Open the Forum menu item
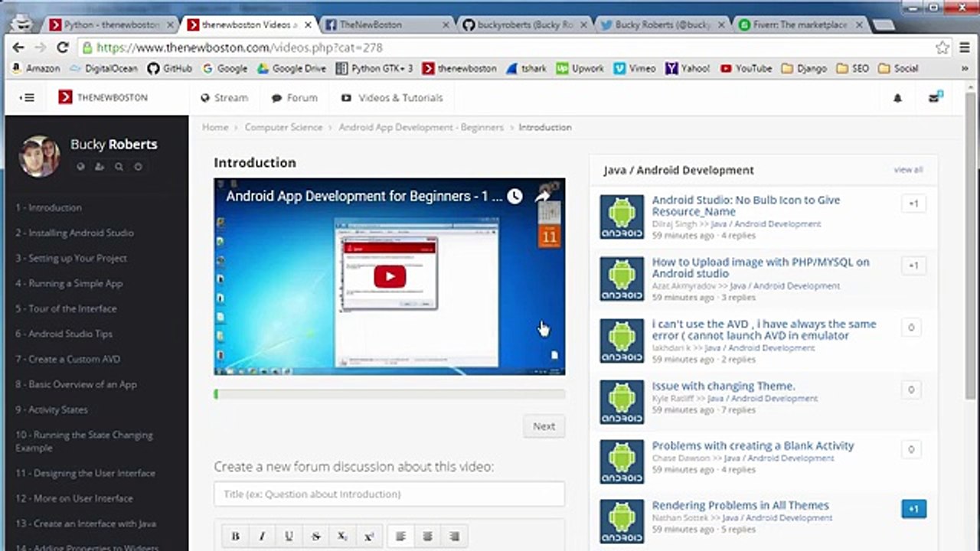The width and height of the screenshot is (980, 551). coord(295,98)
